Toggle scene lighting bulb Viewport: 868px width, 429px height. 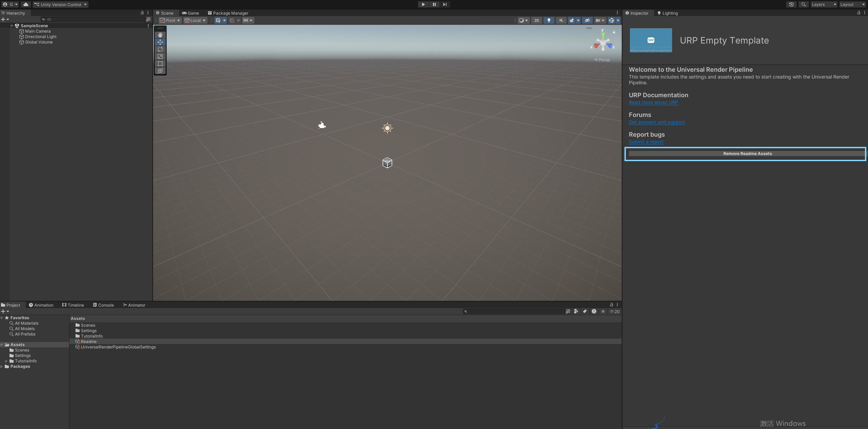549,20
